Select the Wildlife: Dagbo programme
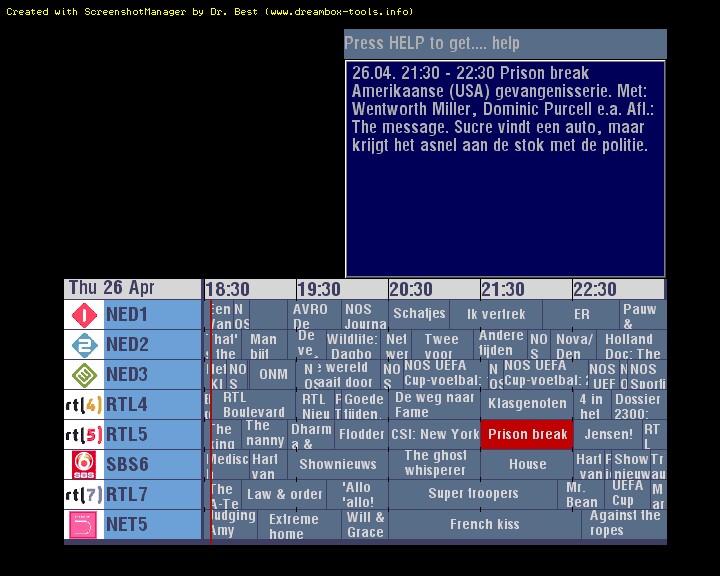 click(x=353, y=344)
